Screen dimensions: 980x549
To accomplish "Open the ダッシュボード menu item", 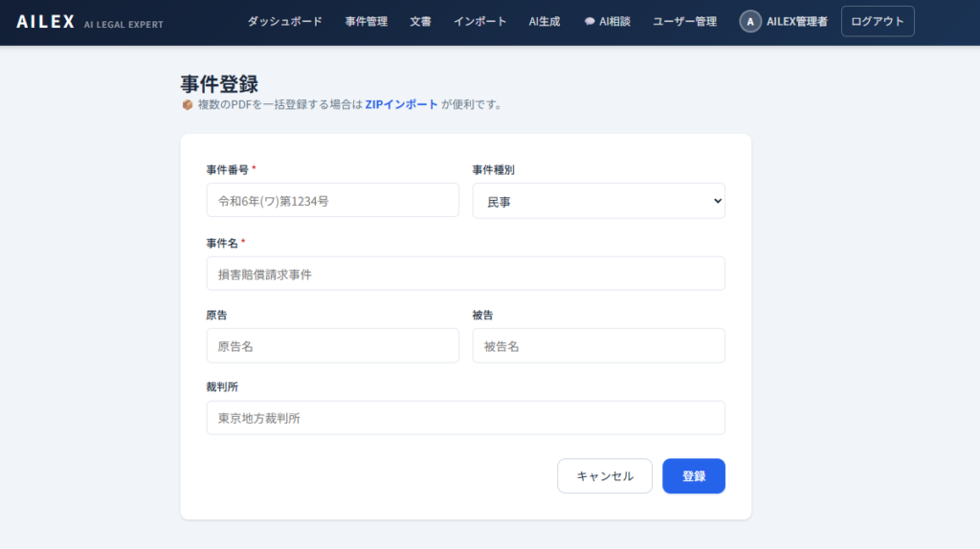I will [284, 21].
